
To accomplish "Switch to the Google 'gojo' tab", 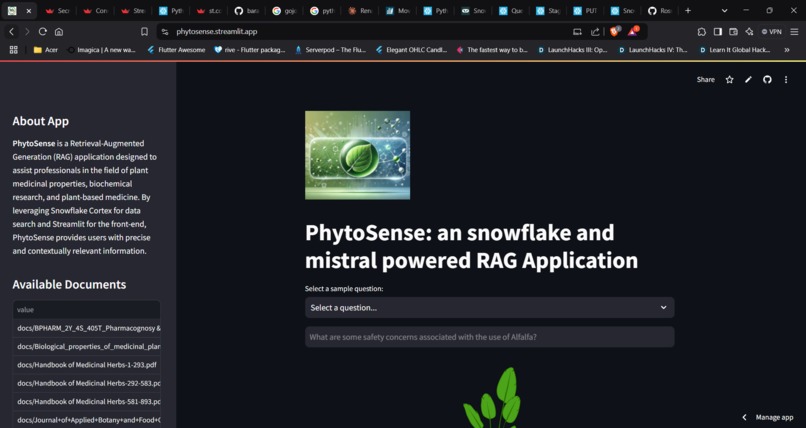I will 284,11.
